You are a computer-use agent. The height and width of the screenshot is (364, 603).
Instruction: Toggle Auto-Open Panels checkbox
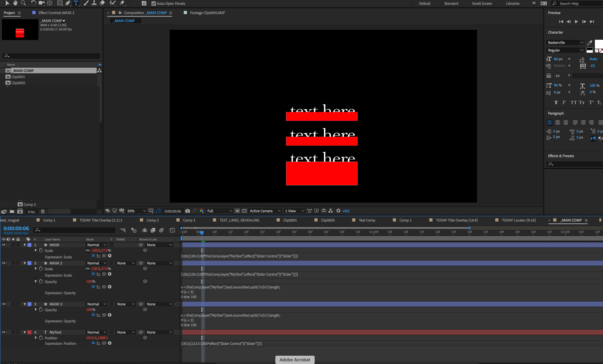154,3
